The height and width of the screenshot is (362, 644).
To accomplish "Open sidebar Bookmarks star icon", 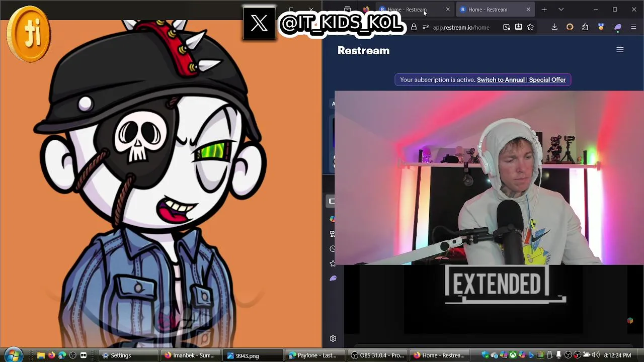I will click(333, 263).
